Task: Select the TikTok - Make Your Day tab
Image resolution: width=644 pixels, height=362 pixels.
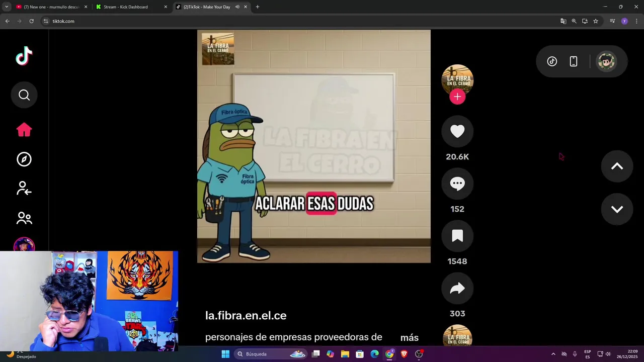Action: 206,7
